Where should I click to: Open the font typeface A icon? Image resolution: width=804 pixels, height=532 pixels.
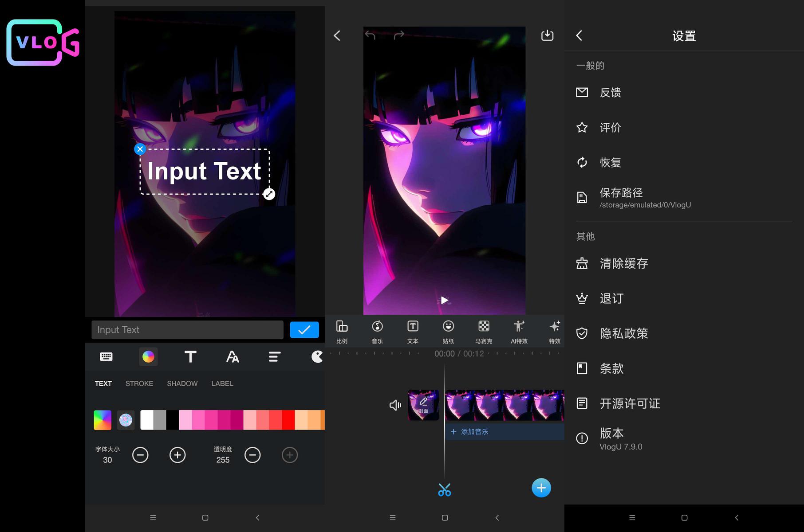pos(233,356)
